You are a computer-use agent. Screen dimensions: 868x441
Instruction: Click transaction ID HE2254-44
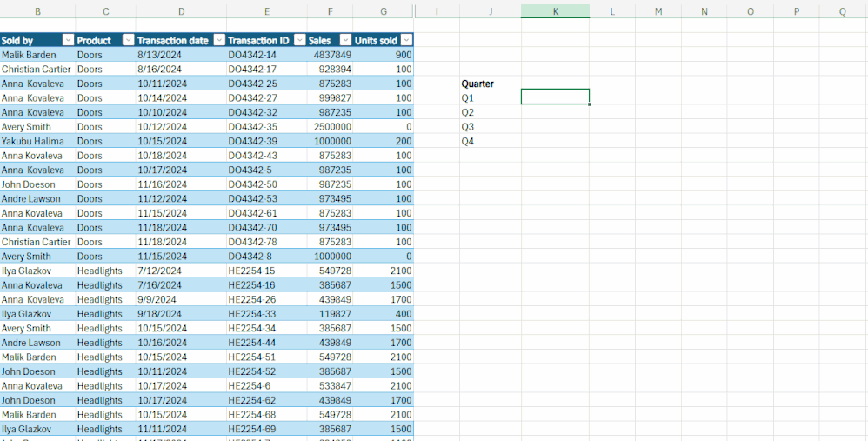[267, 343]
